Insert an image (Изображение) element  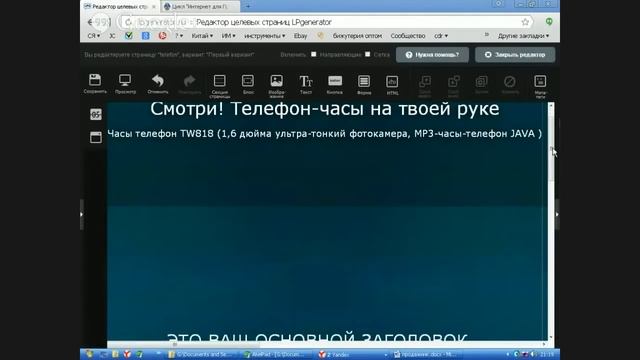(276, 86)
